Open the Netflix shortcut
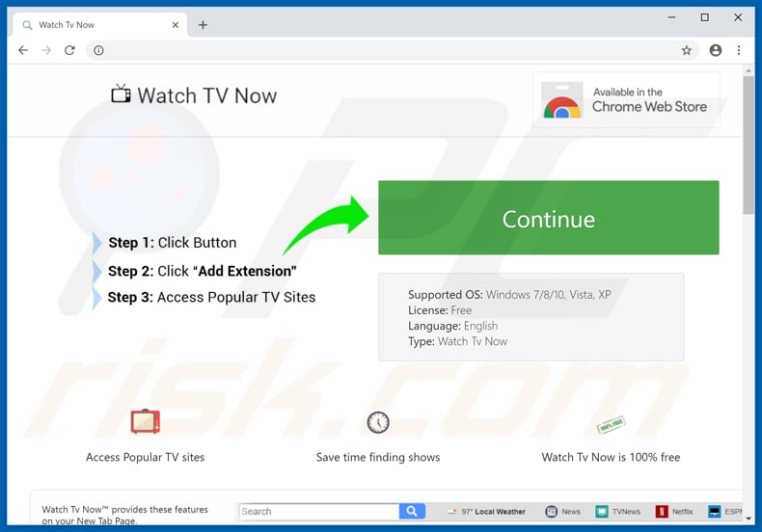The height and width of the screenshot is (532, 762). coord(674,512)
